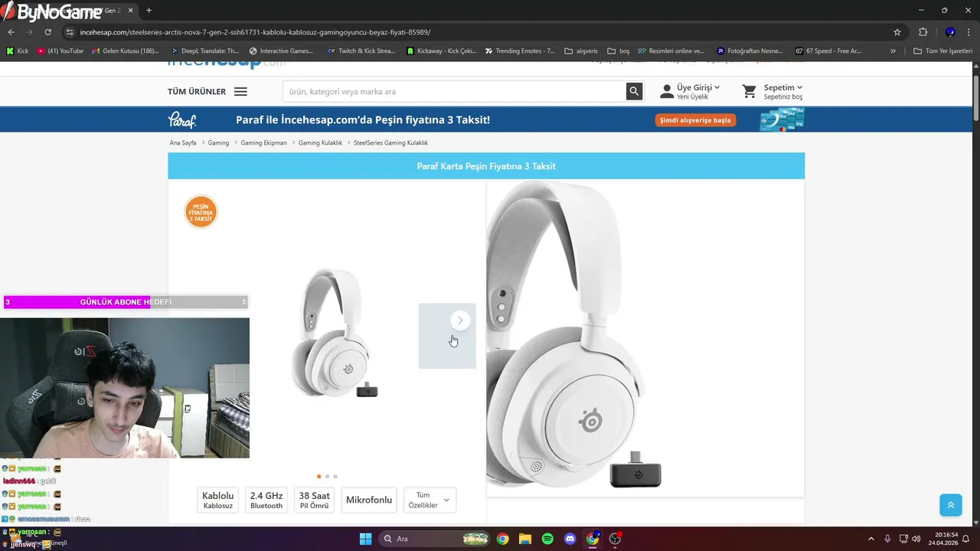
Task: Open the TÜM ÜRÜNLER hamburger menu
Action: point(240,92)
